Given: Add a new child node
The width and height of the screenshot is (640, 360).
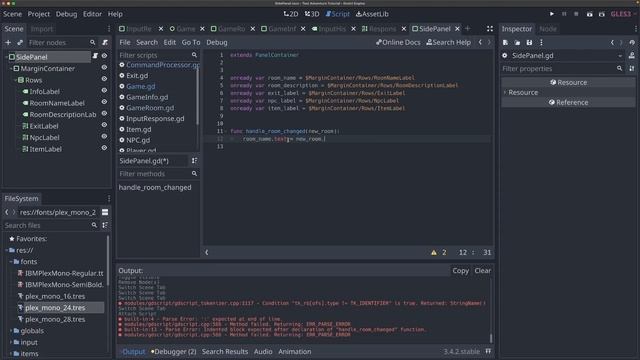Looking at the screenshot, I should click(8, 42).
